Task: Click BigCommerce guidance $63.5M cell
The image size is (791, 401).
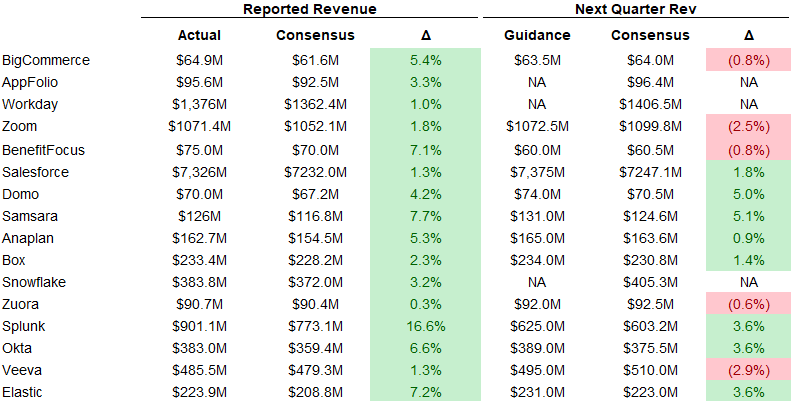Action: [537, 61]
